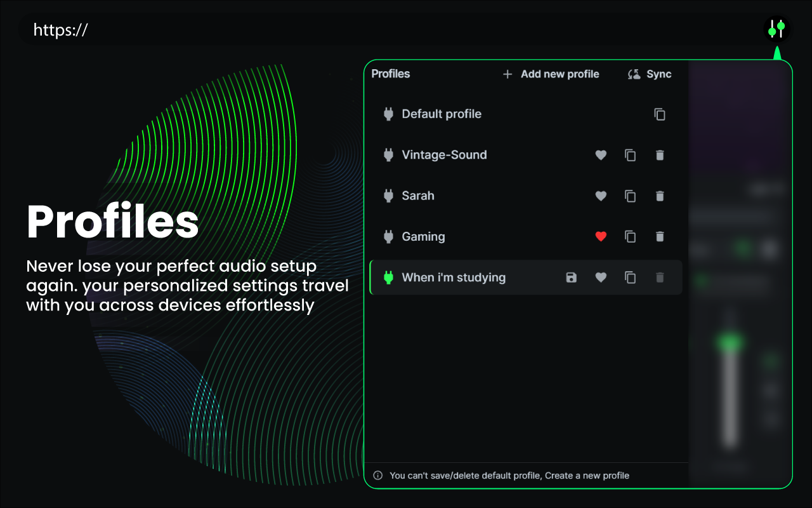Delete the Vintage-Sound profile
The image size is (812, 508).
(x=660, y=155)
